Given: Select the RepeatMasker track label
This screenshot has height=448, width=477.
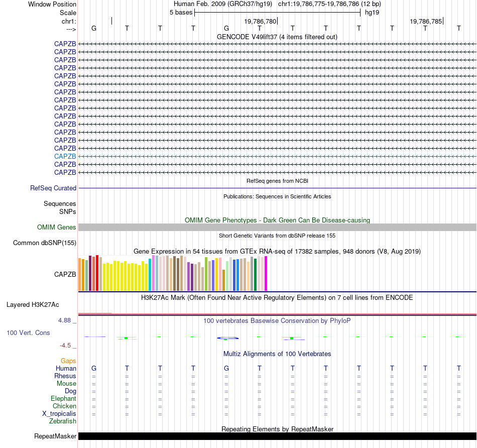Looking at the screenshot, I should click(55, 436).
